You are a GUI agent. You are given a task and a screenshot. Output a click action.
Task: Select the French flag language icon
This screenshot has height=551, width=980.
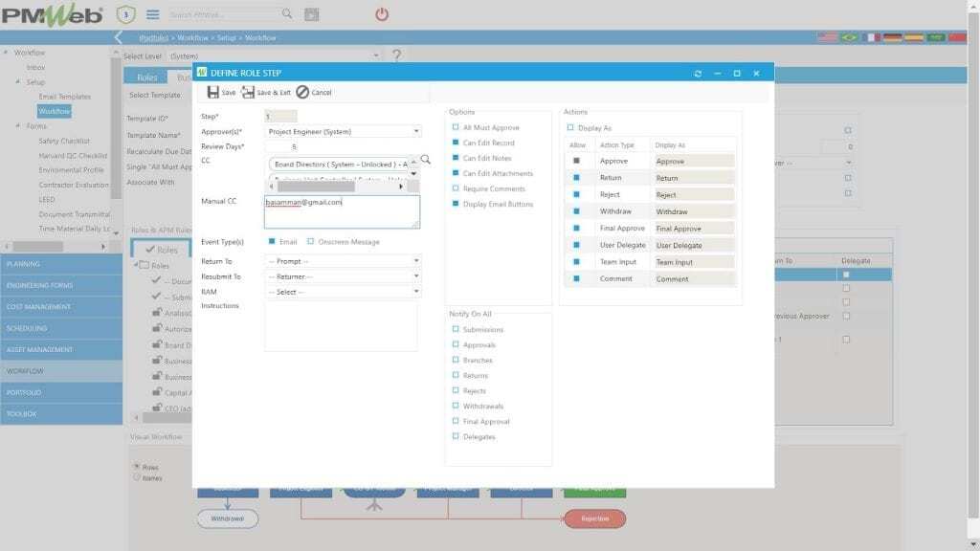click(x=871, y=37)
